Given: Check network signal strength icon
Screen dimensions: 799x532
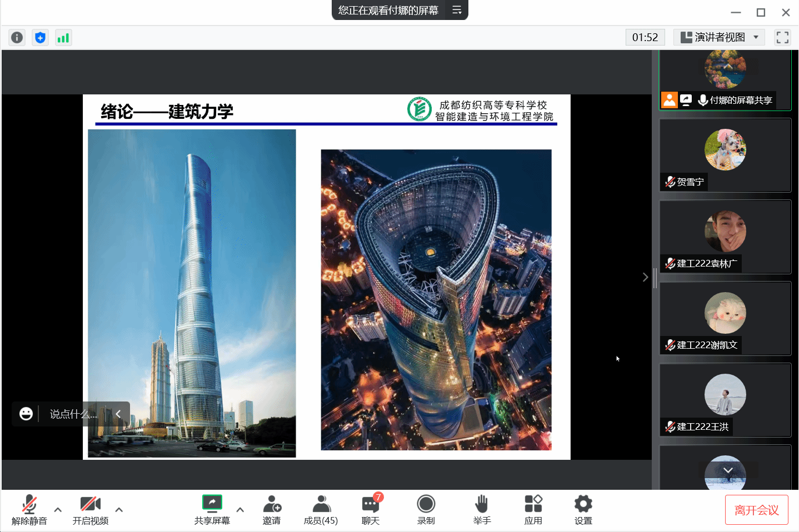Looking at the screenshot, I should point(63,37).
